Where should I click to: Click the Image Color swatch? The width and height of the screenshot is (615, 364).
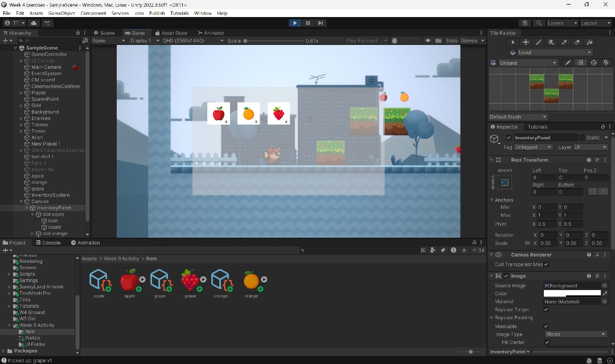pos(572,293)
